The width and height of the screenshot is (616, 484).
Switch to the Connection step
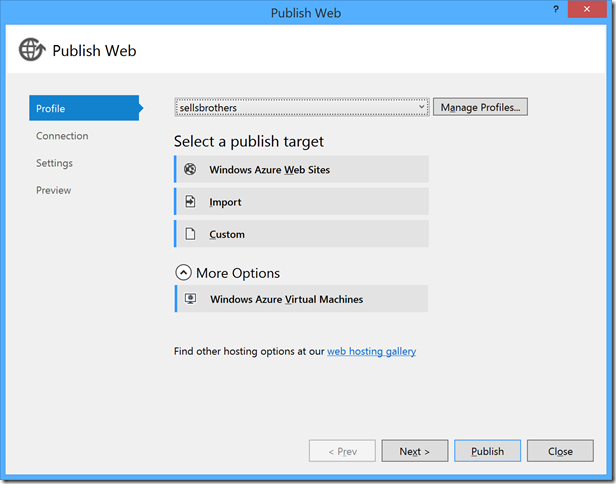coord(62,136)
